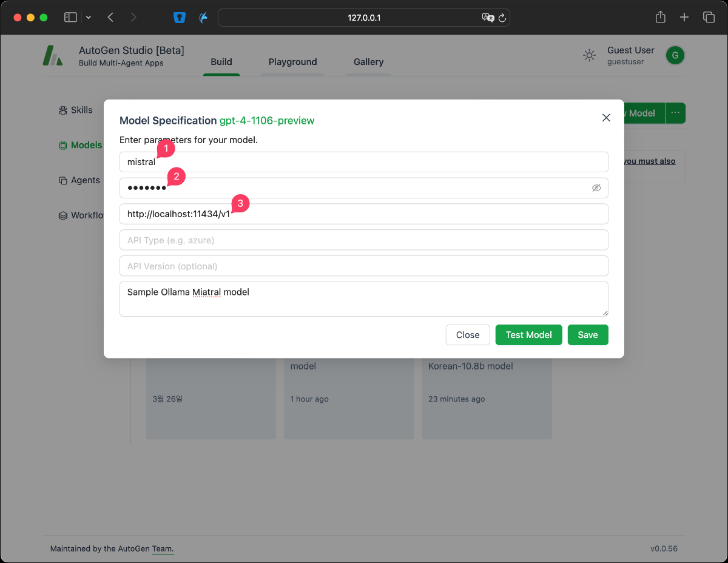Reload the page using the refresh icon
The height and width of the screenshot is (563, 728).
[x=502, y=18]
